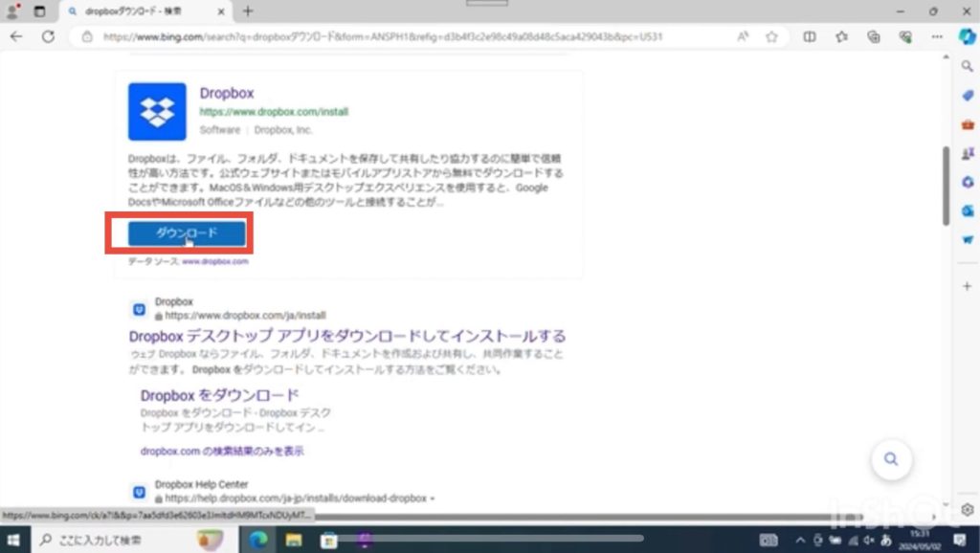Show hidden tray icons chevron

pos(800,540)
